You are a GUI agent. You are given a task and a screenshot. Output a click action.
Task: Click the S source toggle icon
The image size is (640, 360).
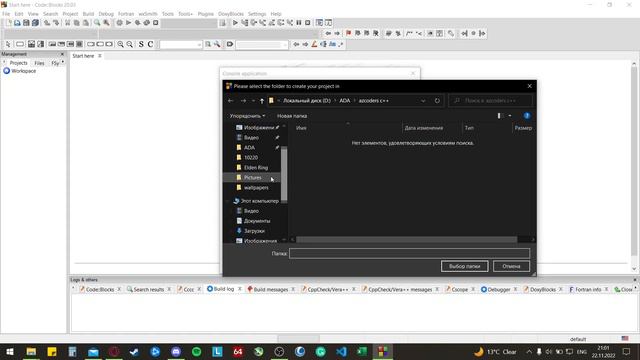(x=141, y=44)
